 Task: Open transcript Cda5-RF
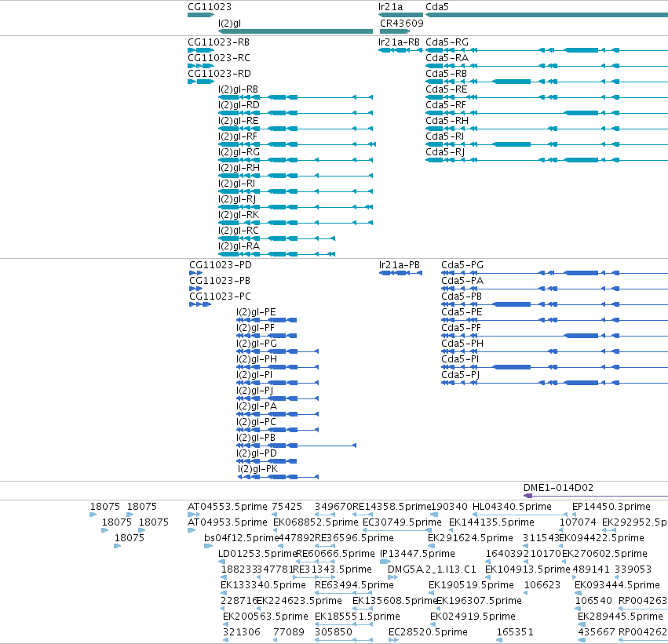546,113
